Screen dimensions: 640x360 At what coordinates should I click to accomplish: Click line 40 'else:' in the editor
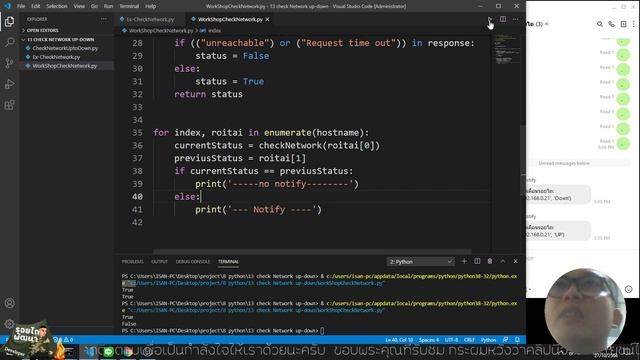coord(187,197)
